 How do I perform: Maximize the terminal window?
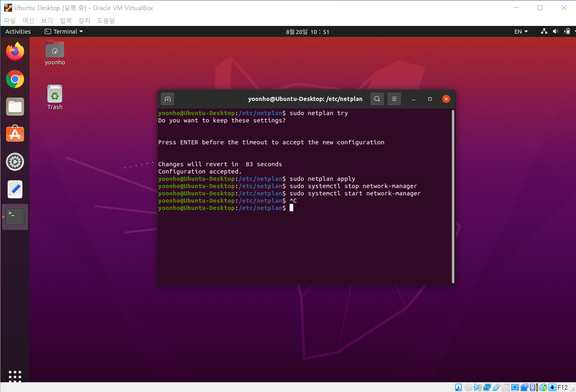click(x=430, y=99)
